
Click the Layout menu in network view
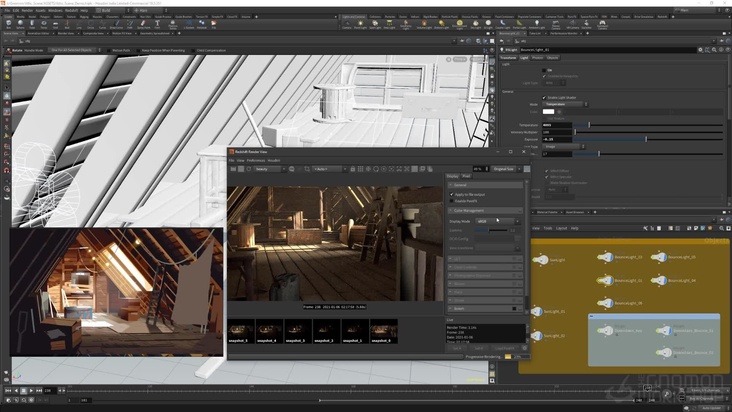(x=562, y=228)
